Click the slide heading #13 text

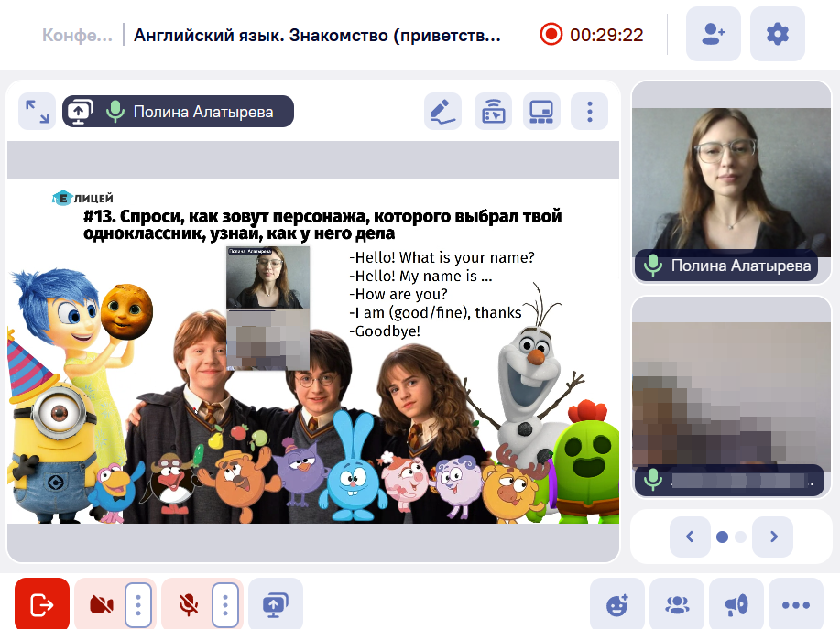(322, 224)
